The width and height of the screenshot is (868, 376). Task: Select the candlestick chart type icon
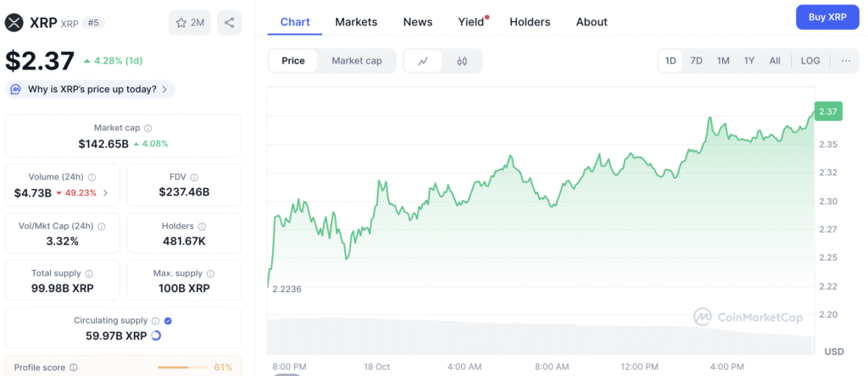(x=462, y=61)
